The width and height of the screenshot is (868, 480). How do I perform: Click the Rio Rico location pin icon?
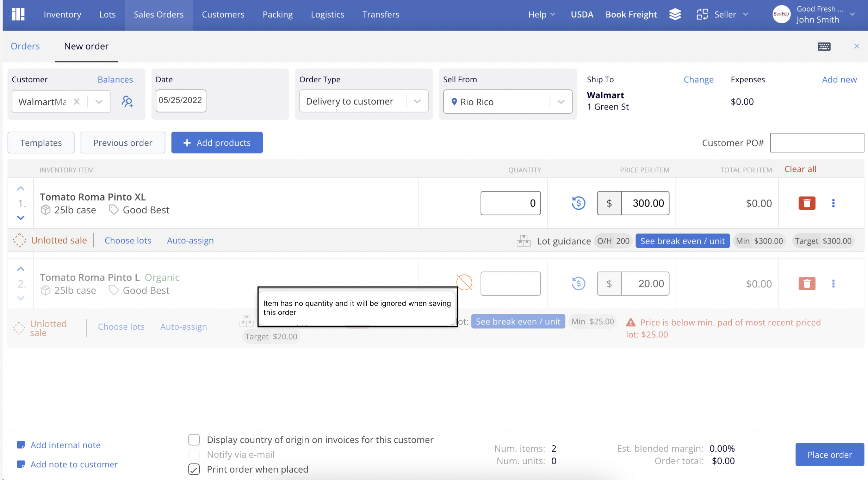(x=454, y=102)
